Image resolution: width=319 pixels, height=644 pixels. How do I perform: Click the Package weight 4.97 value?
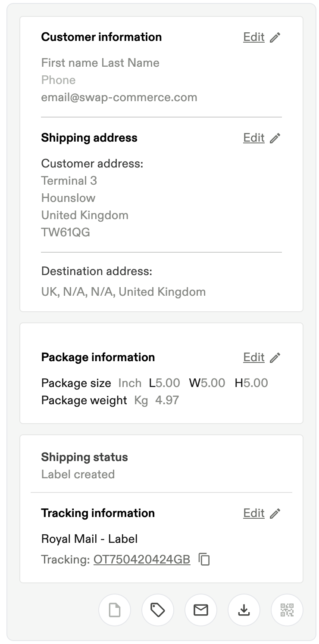coord(167,400)
